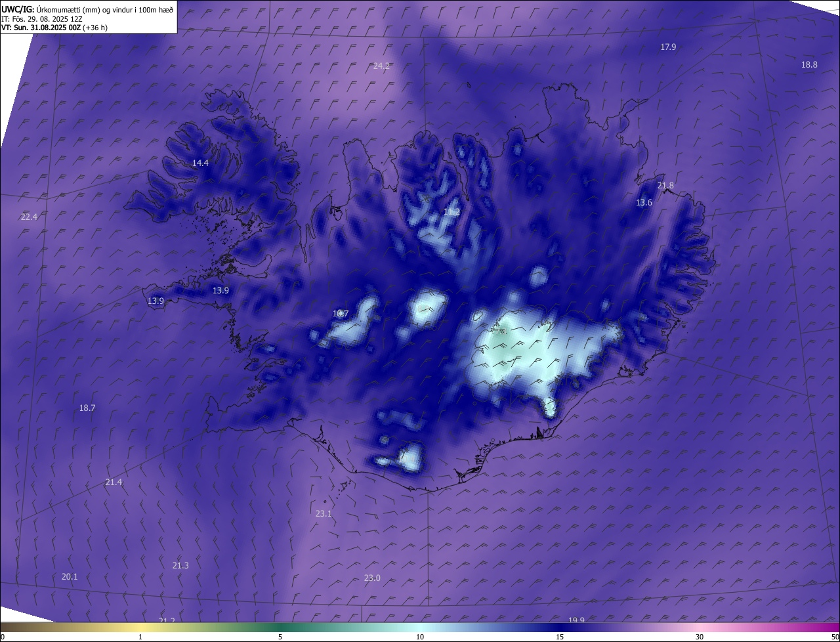Click the color scale at the 50 label

click(x=835, y=637)
